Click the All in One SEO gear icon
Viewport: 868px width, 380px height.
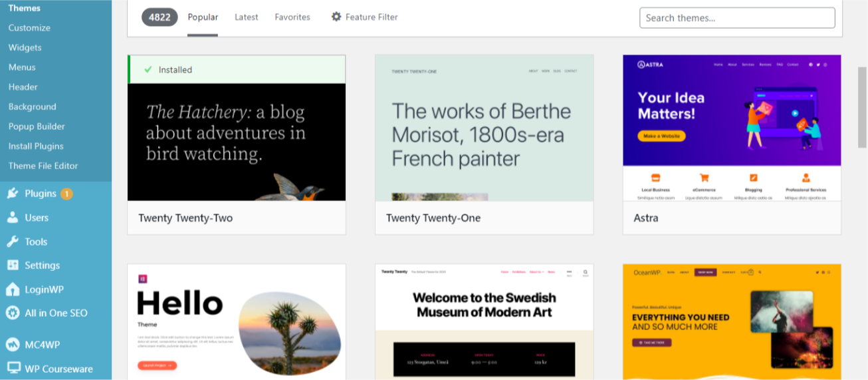[x=13, y=313]
